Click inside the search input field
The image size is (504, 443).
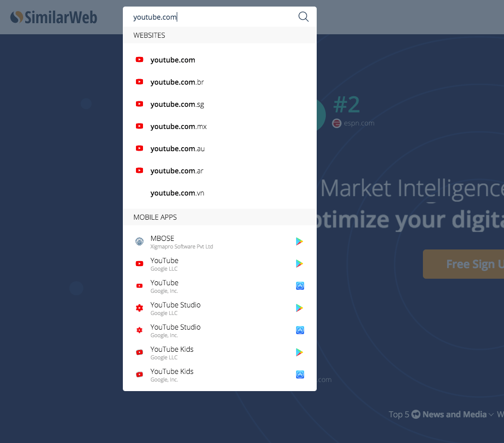coord(201,17)
